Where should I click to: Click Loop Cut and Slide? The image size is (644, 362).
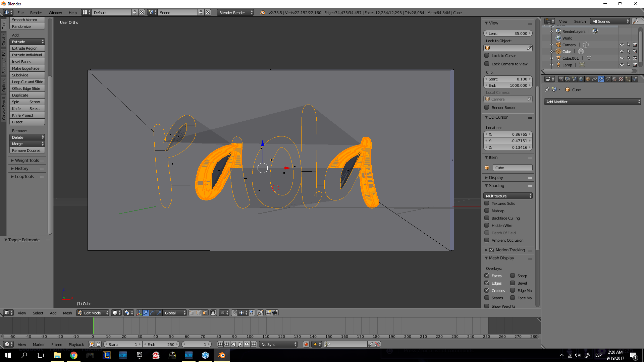click(x=27, y=82)
